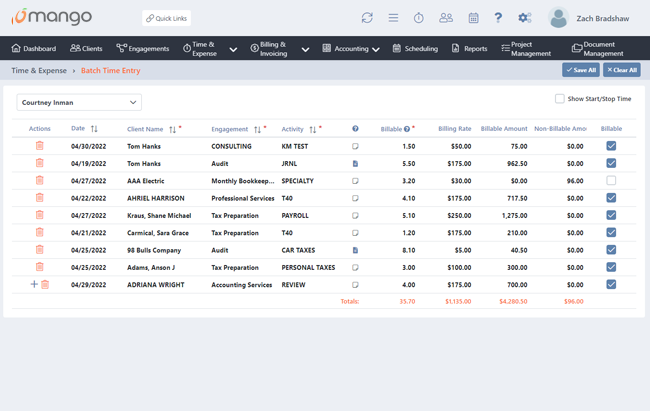Delete the Carmical, Sara Grace entry
Screen dimensions: 650x411
coord(39,232)
